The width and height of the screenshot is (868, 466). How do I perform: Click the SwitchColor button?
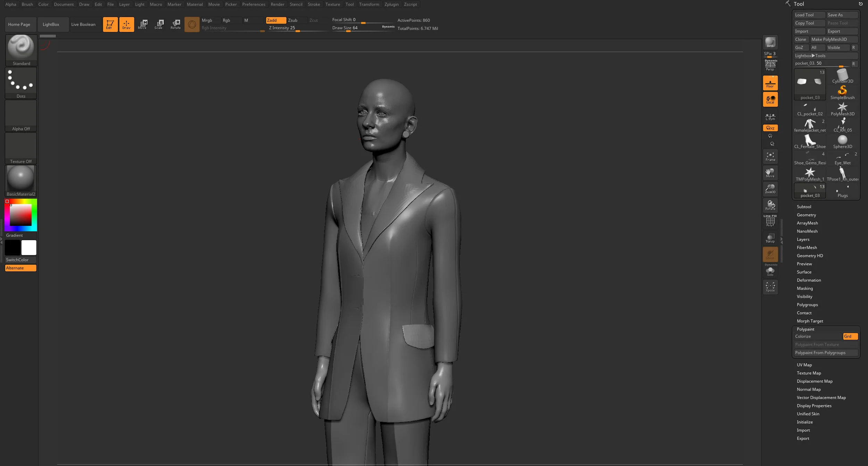(x=20, y=260)
